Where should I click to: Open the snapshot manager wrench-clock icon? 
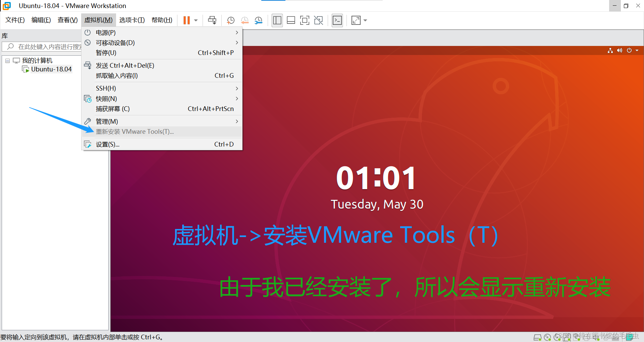[x=259, y=20]
